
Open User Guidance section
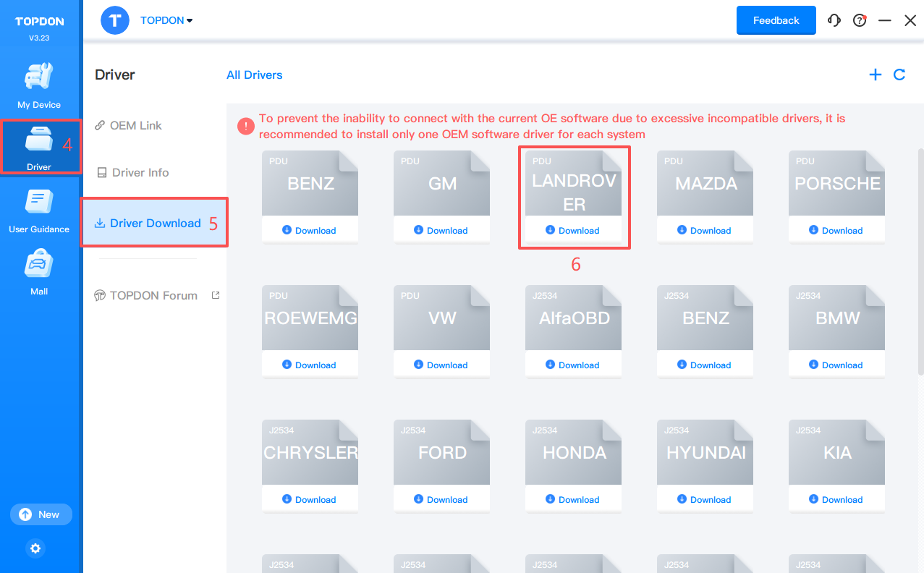point(39,210)
